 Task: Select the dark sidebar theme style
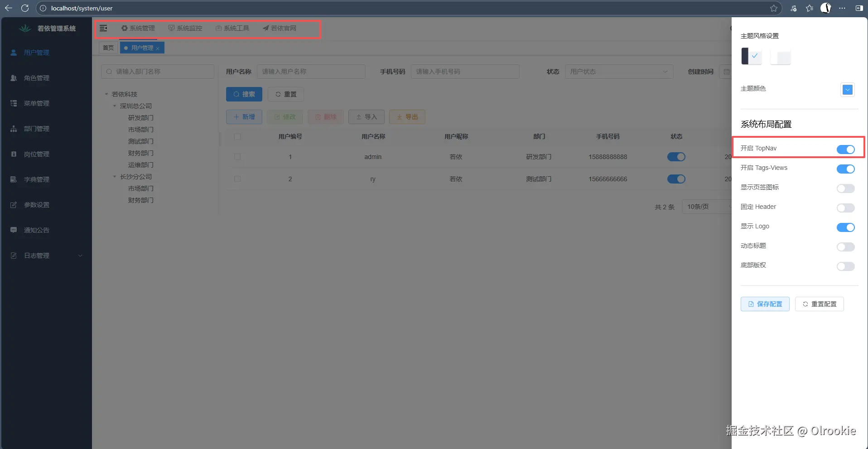pos(751,56)
